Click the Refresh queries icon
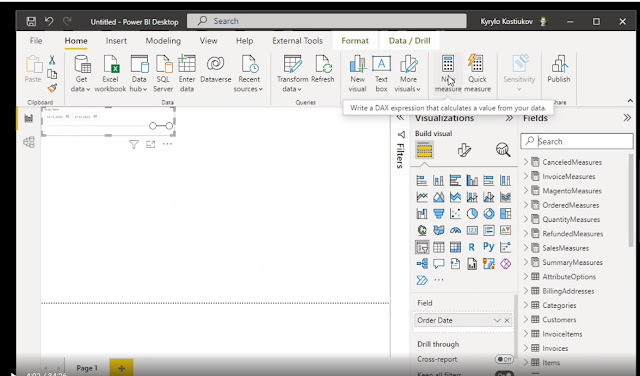 click(x=323, y=65)
